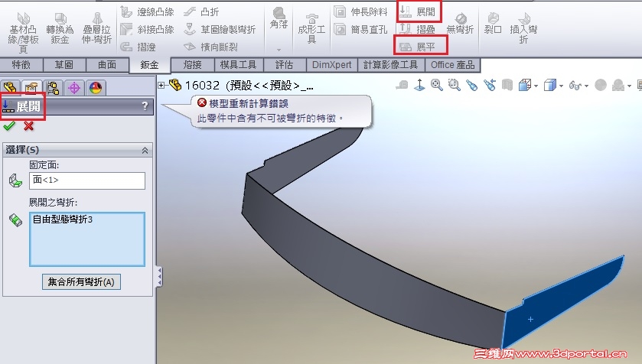Select Edge Flange (邊線凸緣) tool
Viewport: 642px width, 364px height.
(148, 12)
